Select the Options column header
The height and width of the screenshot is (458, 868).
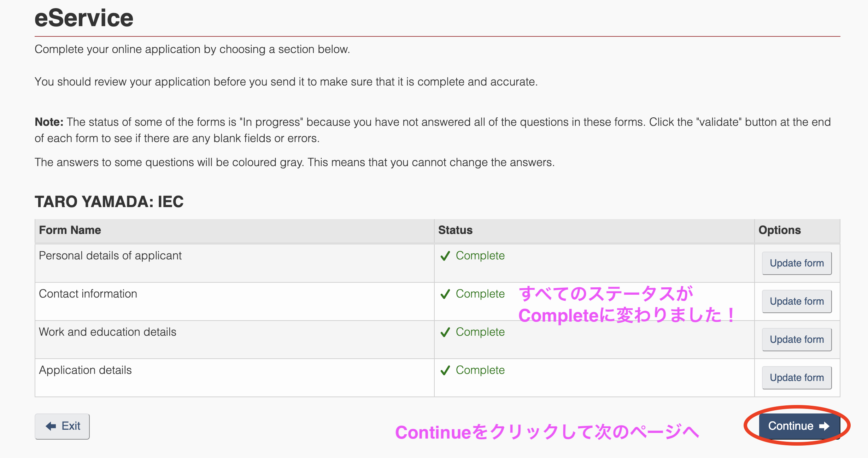[780, 230]
